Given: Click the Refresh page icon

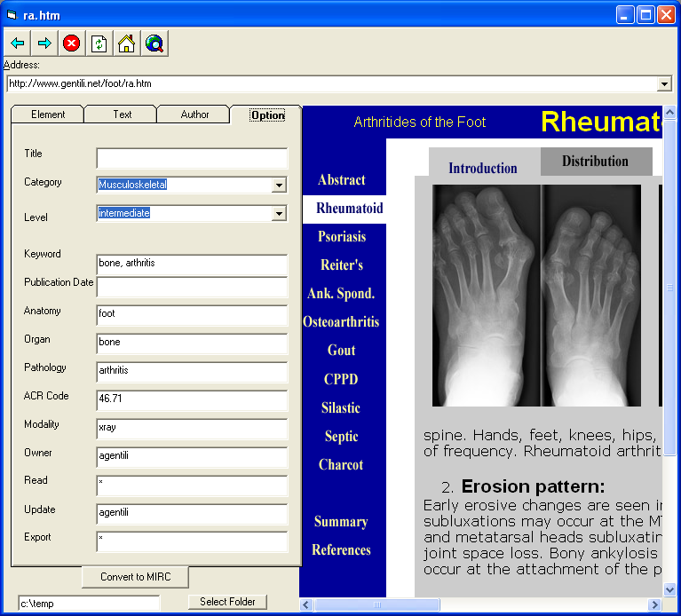Looking at the screenshot, I should [x=99, y=43].
